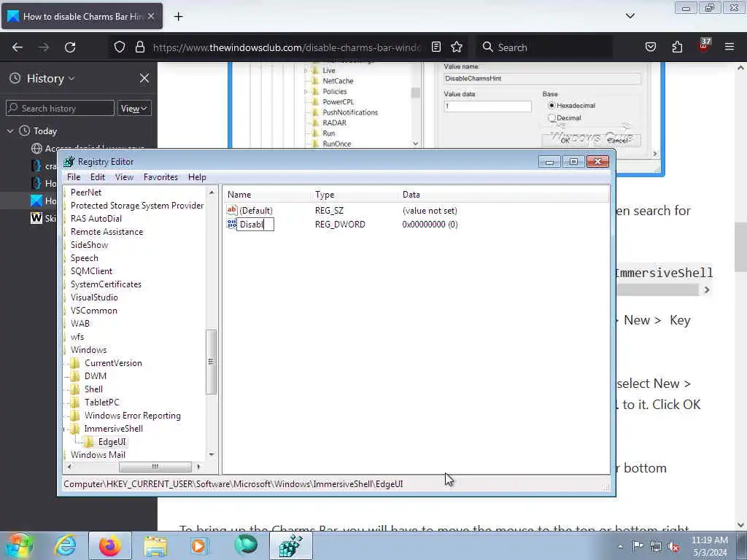Click the tree horizontal scrollbar thumb
This screenshot has height=560, width=747.
point(155,467)
